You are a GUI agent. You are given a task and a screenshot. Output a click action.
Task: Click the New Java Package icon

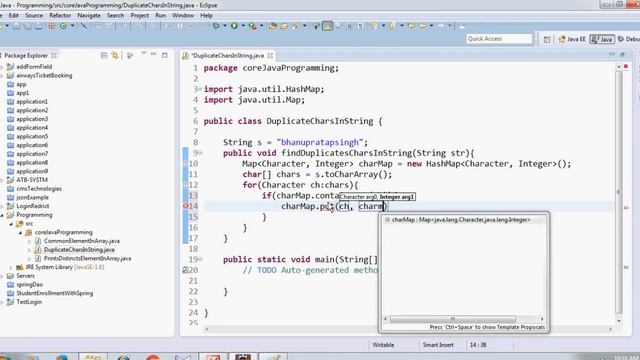click(52, 26)
